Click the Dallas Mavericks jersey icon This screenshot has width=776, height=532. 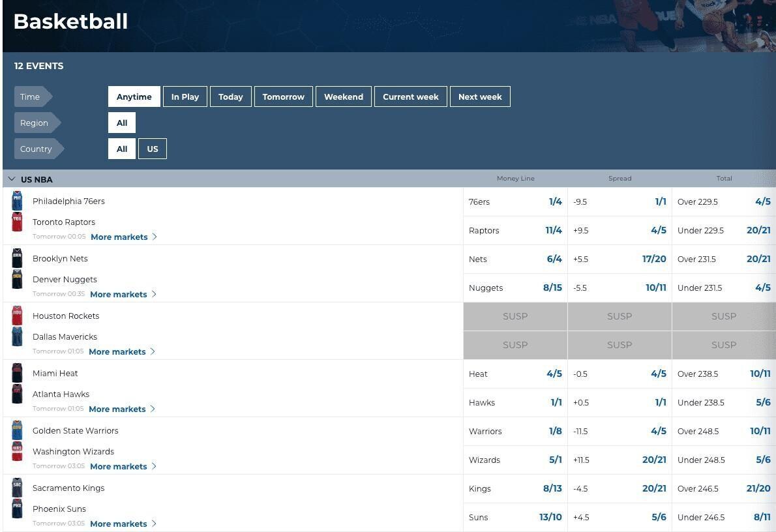pos(18,336)
